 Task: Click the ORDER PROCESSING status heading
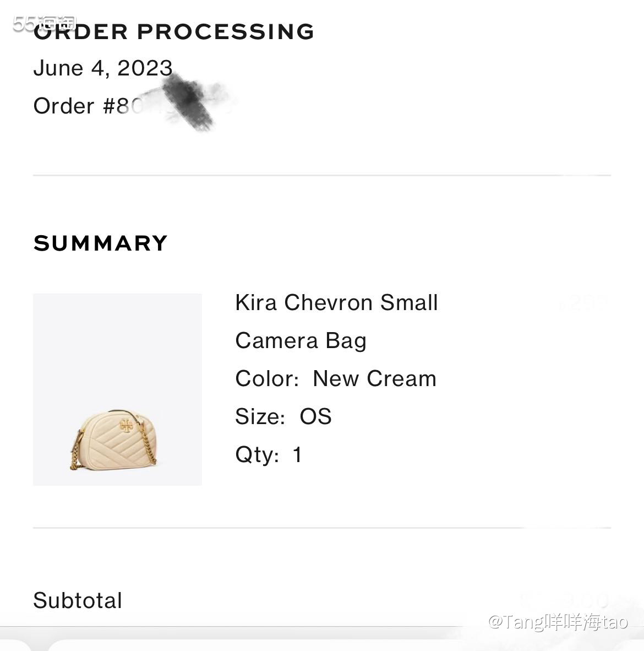tap(174, 32)
